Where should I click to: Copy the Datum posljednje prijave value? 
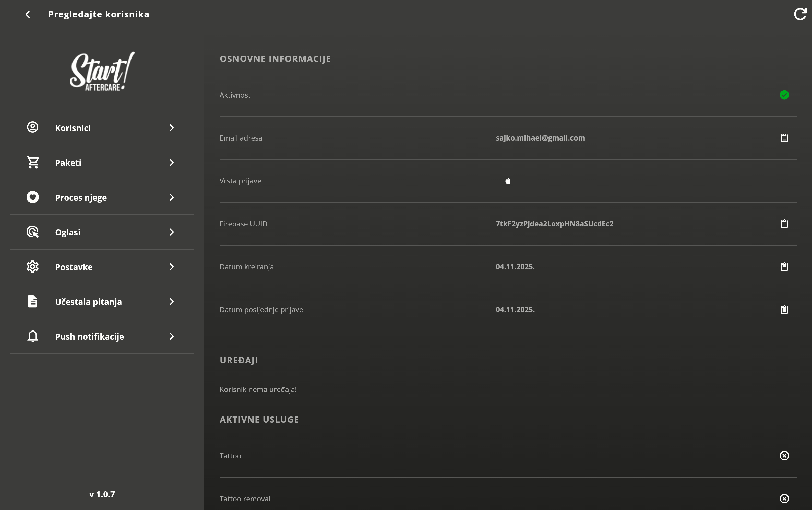coord(784,310)
